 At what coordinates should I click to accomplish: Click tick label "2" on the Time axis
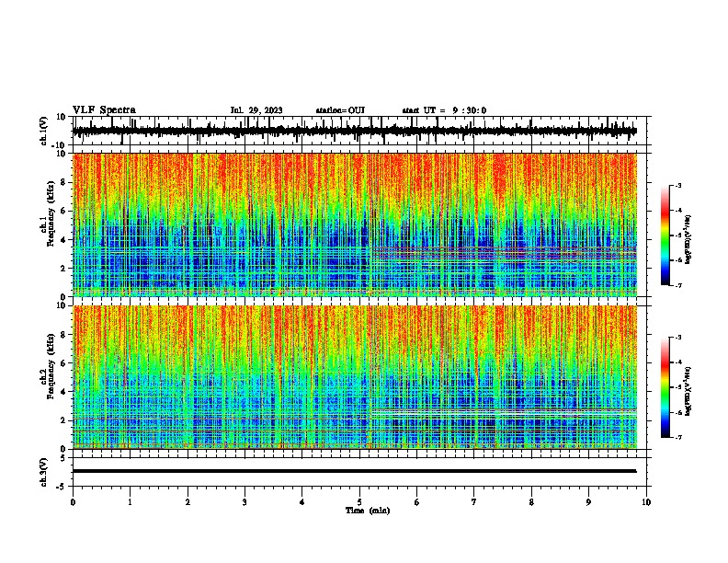point(188,502)
